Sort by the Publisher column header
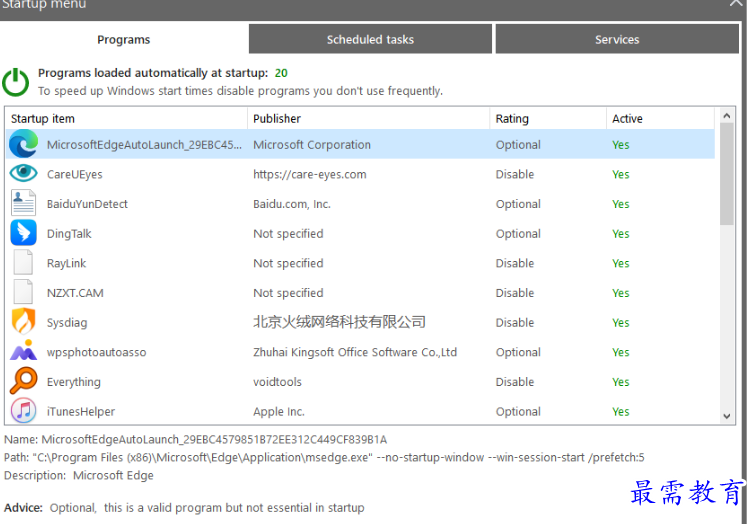 pos(368,118)
